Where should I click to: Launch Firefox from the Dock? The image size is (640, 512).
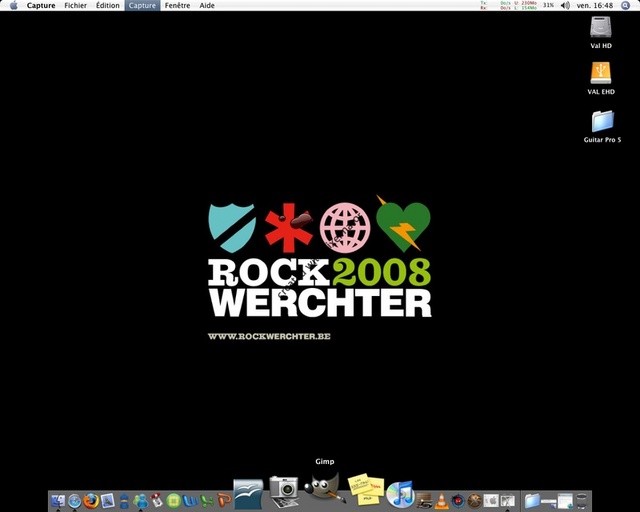[91, 501]
